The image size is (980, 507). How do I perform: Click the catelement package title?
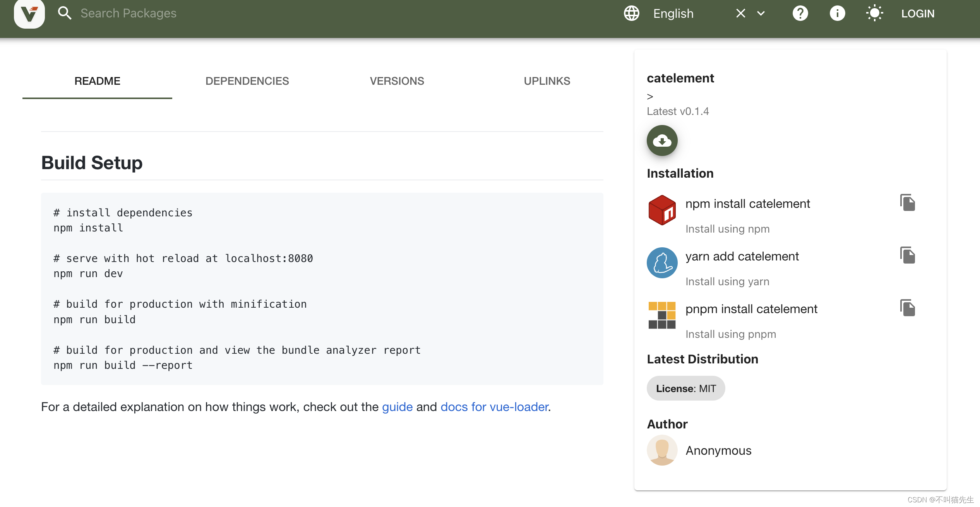[680, 78]
